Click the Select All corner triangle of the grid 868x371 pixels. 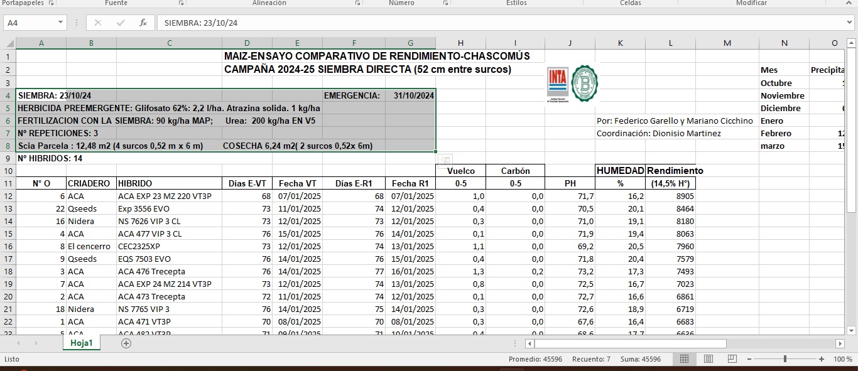[9, 43]
